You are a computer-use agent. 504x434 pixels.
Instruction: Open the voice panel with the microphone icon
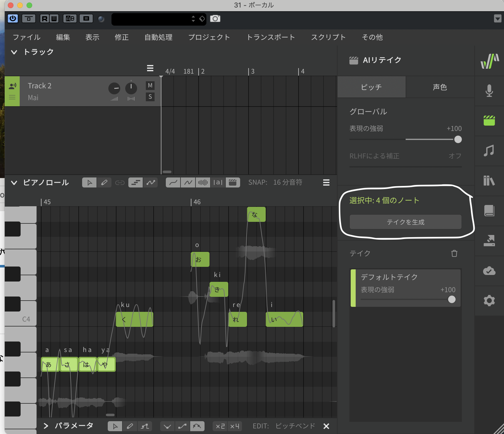pos(489,91)
